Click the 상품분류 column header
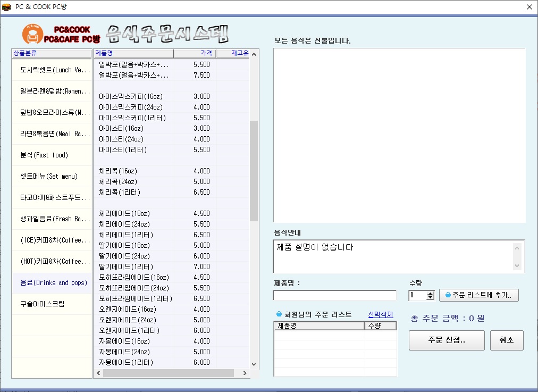538x392 pixels. [52, 53]
